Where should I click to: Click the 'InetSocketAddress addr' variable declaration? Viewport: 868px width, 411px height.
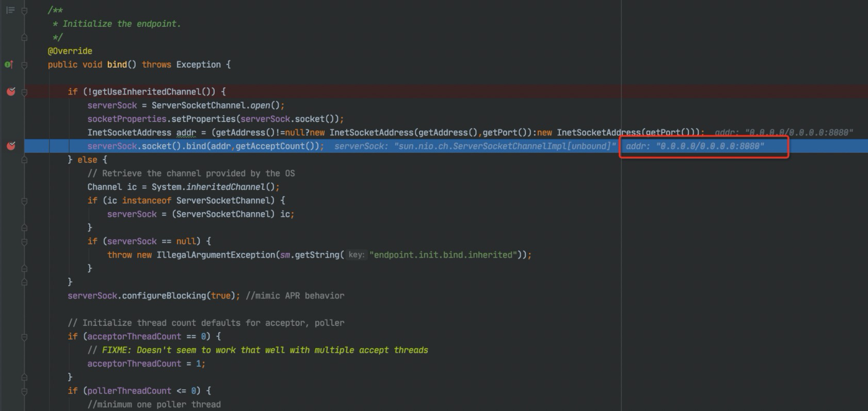tap(142, 133)
